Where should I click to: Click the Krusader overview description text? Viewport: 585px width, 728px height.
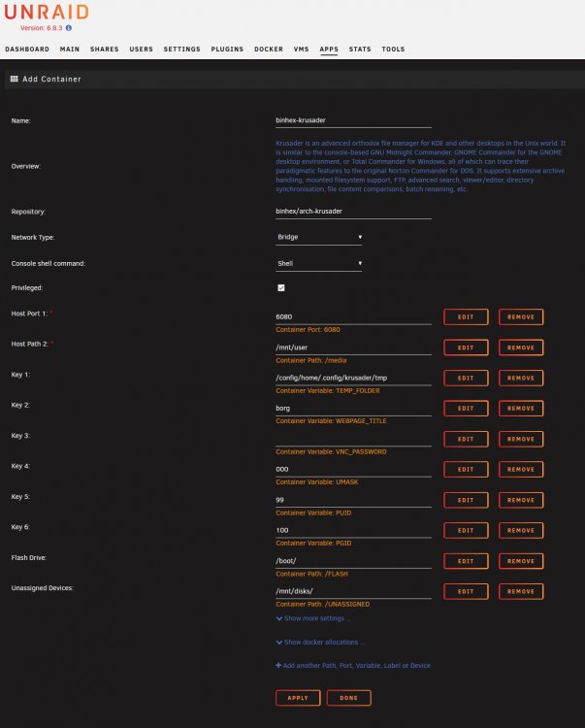click(420, 166)
